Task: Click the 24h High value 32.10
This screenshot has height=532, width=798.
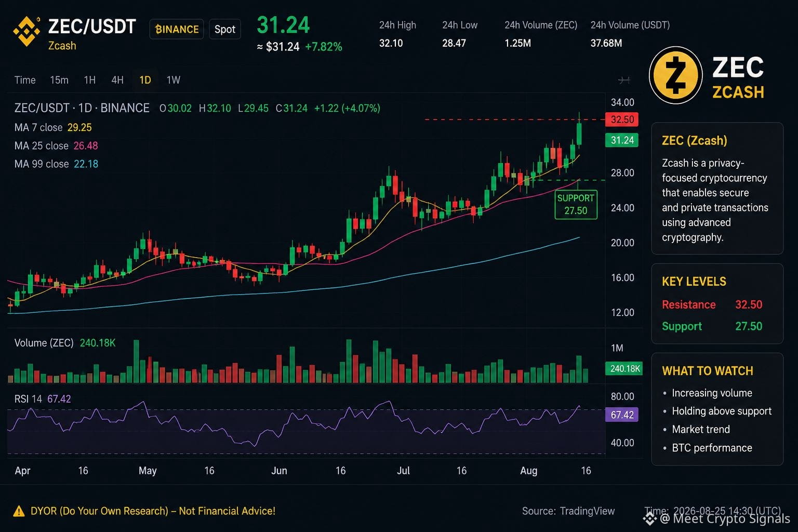Action: click(x=391, y=43)
